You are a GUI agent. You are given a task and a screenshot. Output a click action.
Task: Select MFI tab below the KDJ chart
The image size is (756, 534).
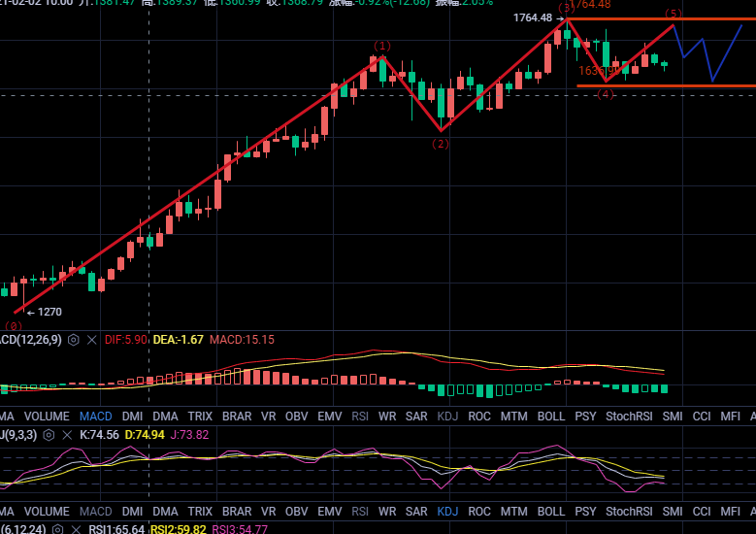tap(731, 511)
